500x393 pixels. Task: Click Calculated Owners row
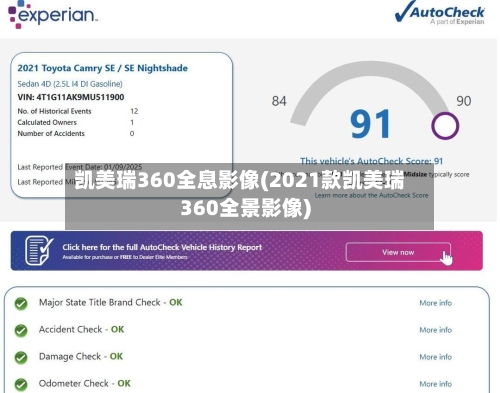coord(76,122)
